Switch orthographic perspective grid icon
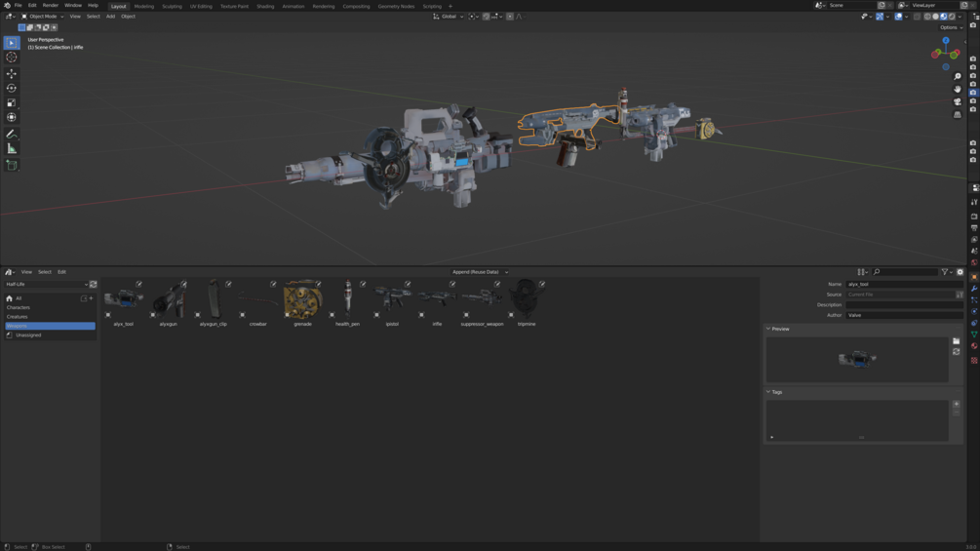The height and width of the screenshot is (551, 980). [957, 114]
